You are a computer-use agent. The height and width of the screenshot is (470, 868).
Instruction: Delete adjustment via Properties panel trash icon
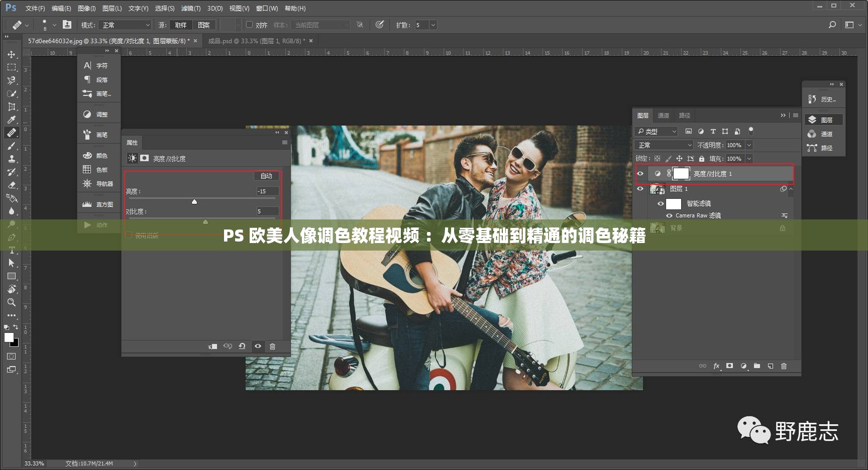(x=272, y=346)
